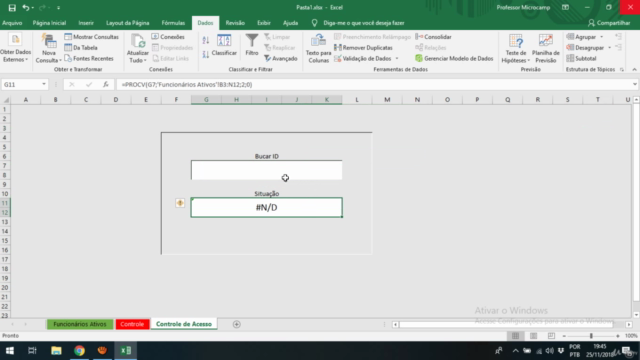
Task: Select all cells with corner button
Action: [x=5, y=100]
